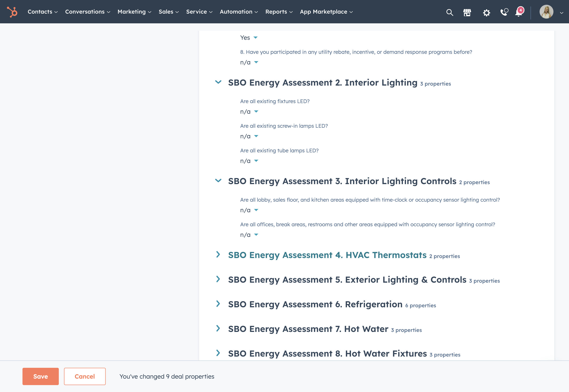Open the Marketing menu
569x392 pixels.
click(x=134, y=12)
